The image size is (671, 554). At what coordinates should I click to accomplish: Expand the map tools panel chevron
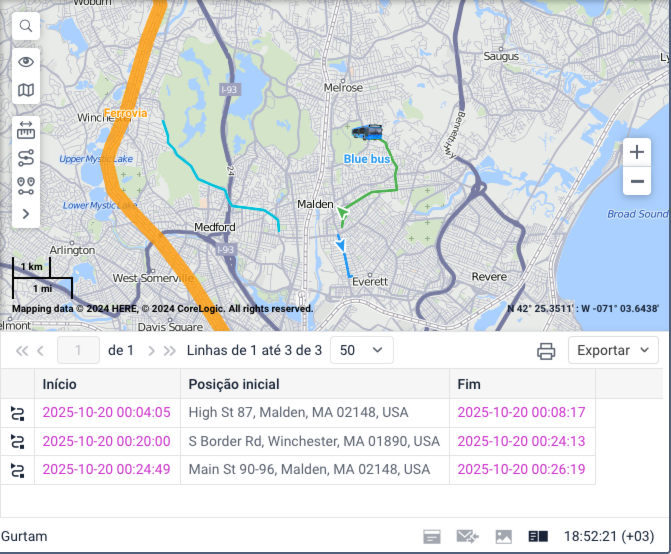[x=25, y=213]
